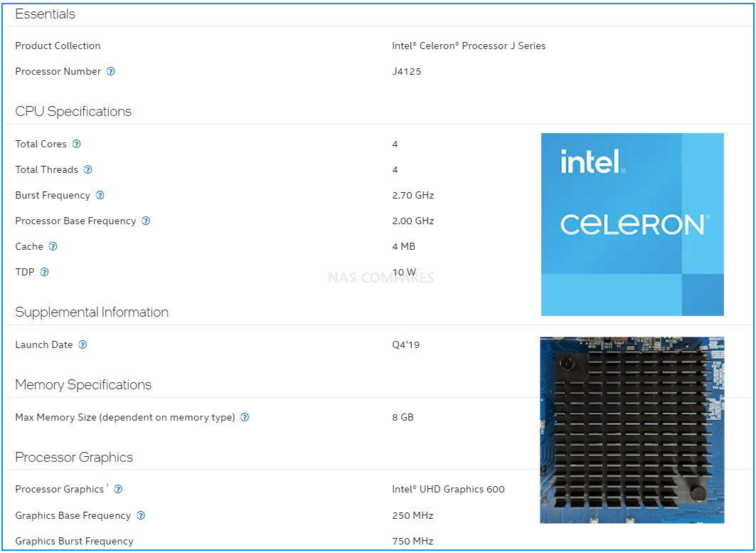Viewport: 756px width, 553px height.
Task: Select the 8 GB max memory value
Action: tap(403, 417)
